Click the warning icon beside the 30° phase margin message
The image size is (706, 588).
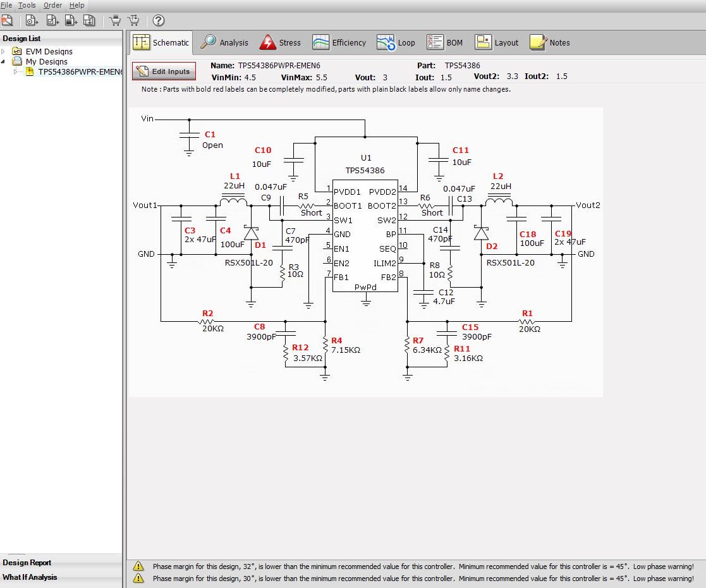pyautogui.click(x=138, y=578)
